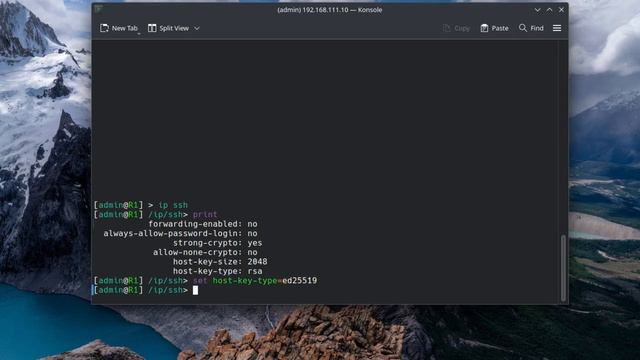Click the Konsole window icon in title bar
Viewport: 640px width, 360px height.
click(x=98, y=9)
